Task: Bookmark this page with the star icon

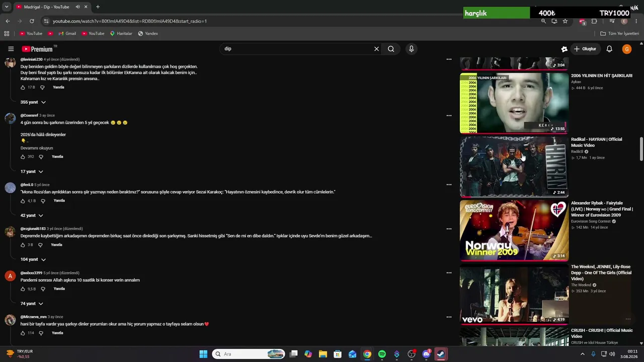Action: tap(565, 21)
